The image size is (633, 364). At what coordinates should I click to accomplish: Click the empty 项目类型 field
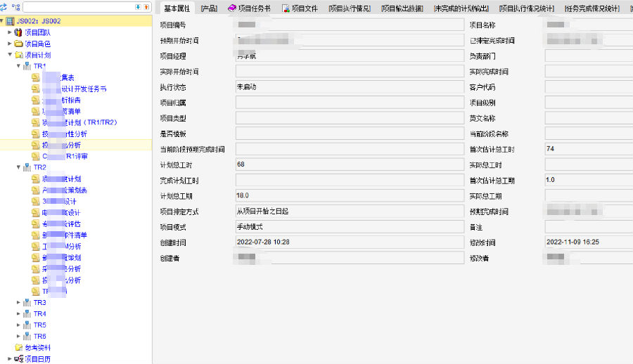point(350,118)
